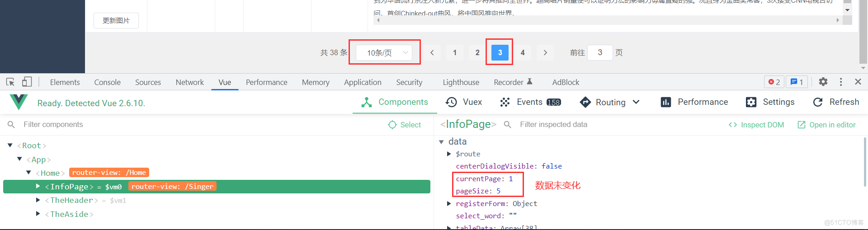Expand the $route data entry
Screen dimensions: 868x230
(449, 154)
